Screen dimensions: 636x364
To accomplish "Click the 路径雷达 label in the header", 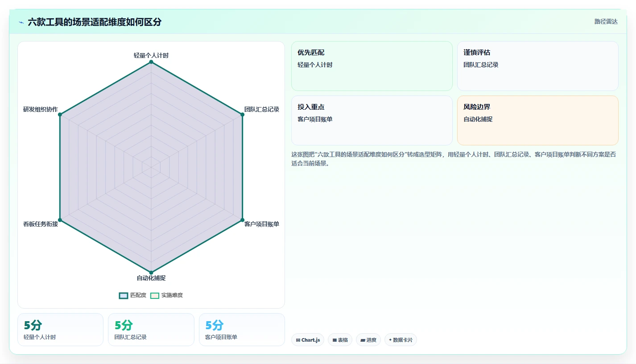I will [606, 21].
